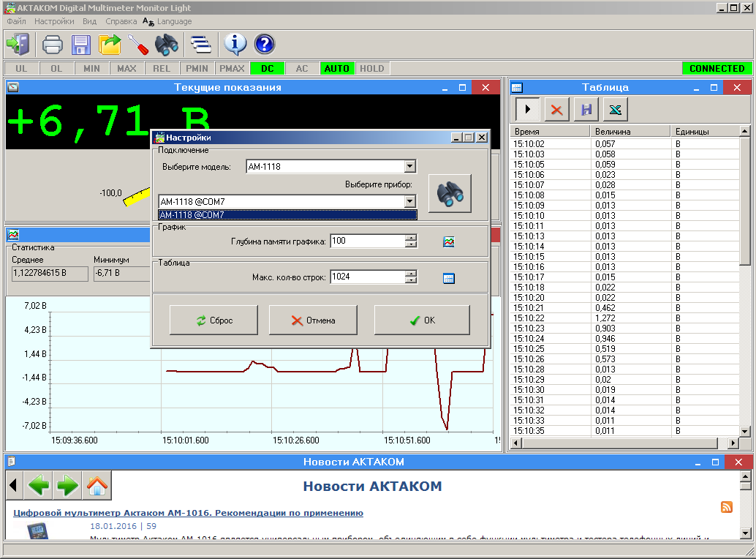The height and width of the screenshot is (559, 756).
Task: Click graph panel title icon
Action: pos(13,235)
